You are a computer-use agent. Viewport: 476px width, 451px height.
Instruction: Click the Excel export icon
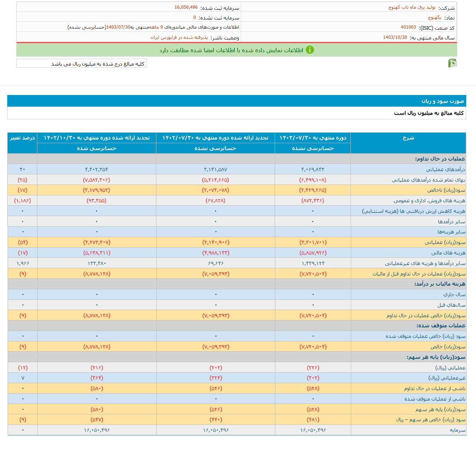tap(452, 62)
